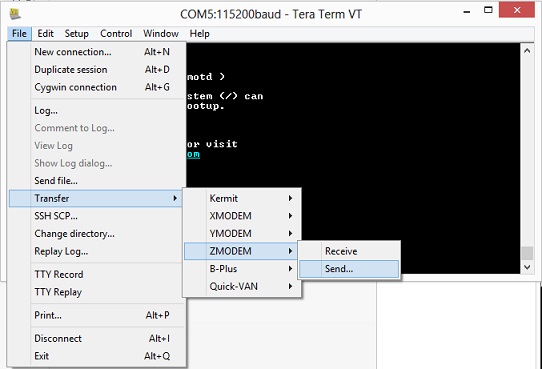This screenshot has width=542, height=369.
Task: Click the cyan hyperlink text in terminal
Action: (x=194, y=154)
